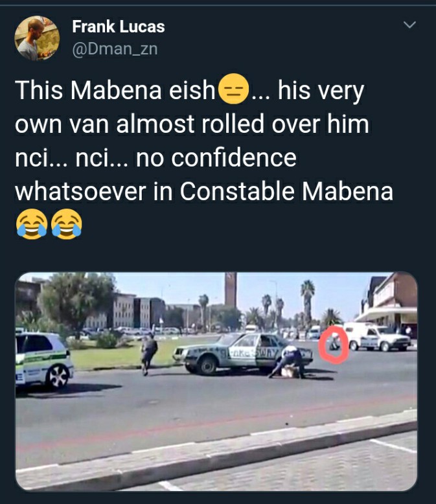Viewport: 436px width, 504px height.
Task: Click the words "Constable Mabena" in tweet
Action: tap(286, 192)
